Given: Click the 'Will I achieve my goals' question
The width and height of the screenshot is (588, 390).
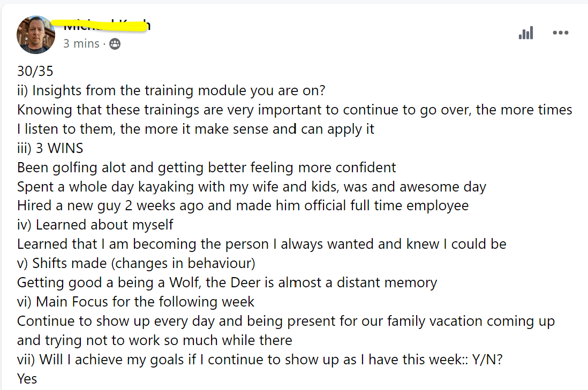Looking at the screenshot, I should click(x=260, y=360).
